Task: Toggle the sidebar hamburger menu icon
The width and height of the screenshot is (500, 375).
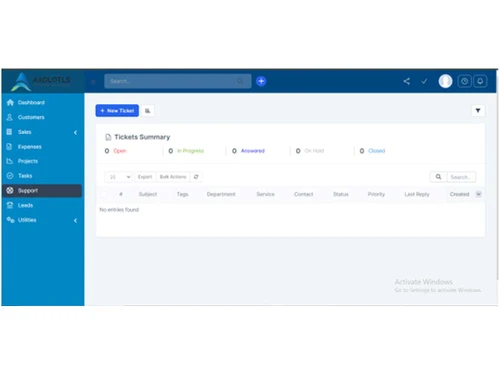Action: (x=93, y=82)
